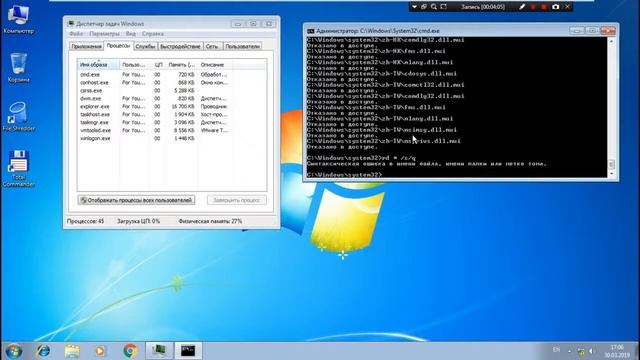Click the Show desktop strip on taskbar
The image size is (640, 360).
point(637,351)
